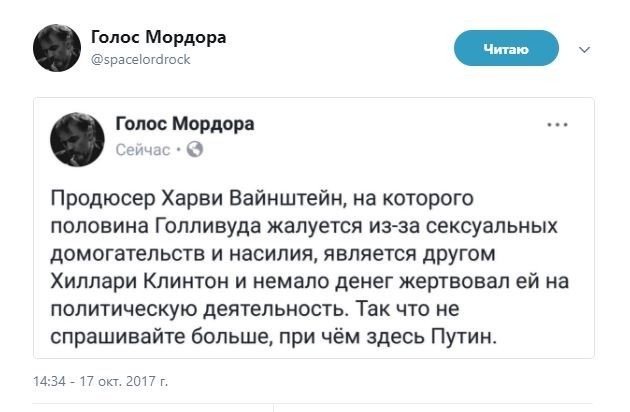The height and width of the screenshot is (412, 630).
Task: Toggle the blue Читаю follow button
Action: click(x=505, y=47)
